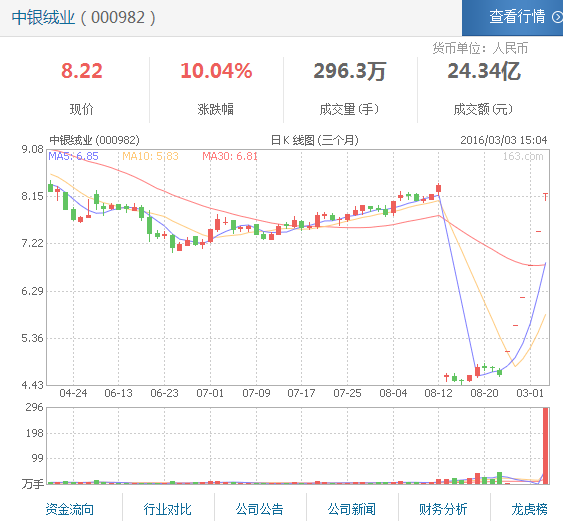This screenshot has height=521, width=563.
Task: Click the 6.29 price axis label
Action: click(x=32, y=291)
